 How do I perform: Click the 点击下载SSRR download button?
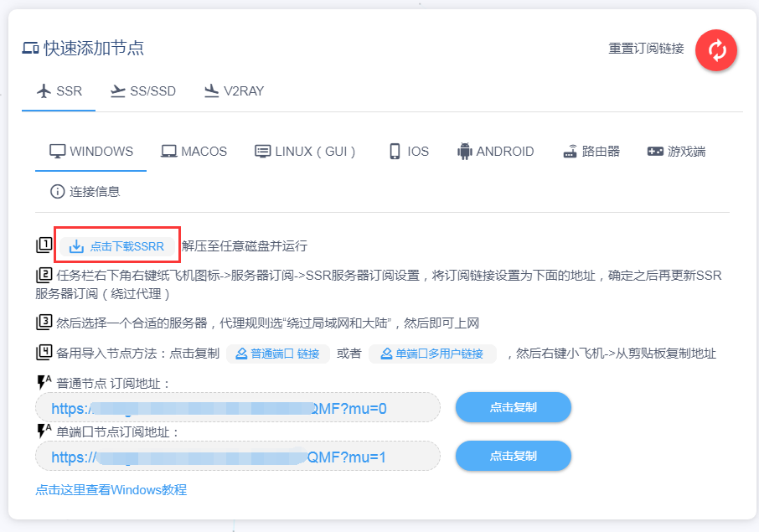117,246
